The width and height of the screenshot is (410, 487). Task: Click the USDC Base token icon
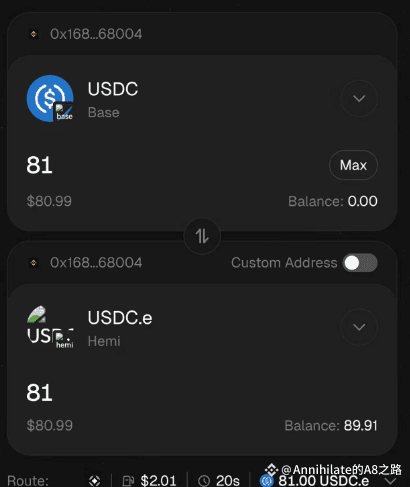[x=50, y=98]
